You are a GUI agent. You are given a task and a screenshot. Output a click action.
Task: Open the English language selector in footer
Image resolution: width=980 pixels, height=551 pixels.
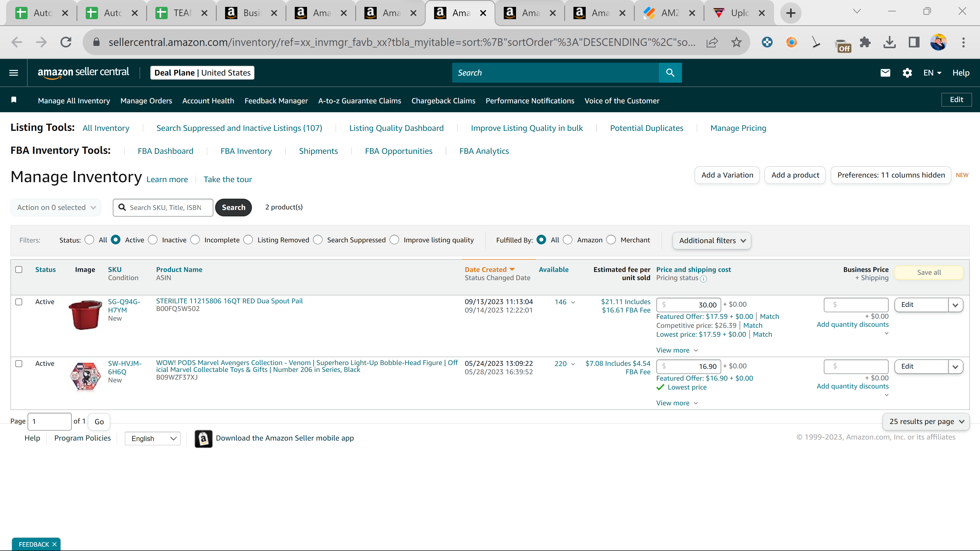click(x=153, y=439)
